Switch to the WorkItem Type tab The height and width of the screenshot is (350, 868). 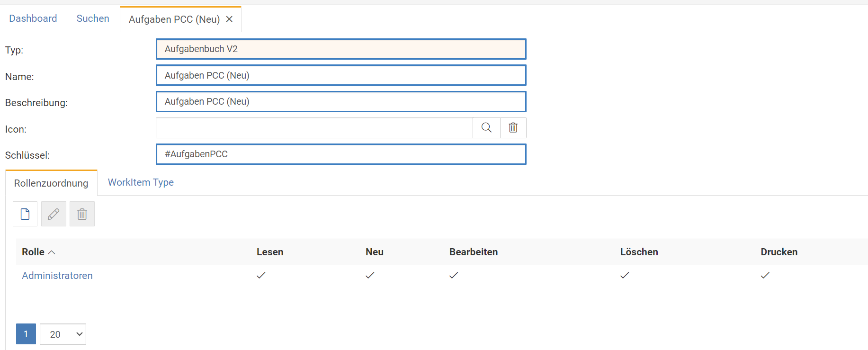(x=141, y=182)
